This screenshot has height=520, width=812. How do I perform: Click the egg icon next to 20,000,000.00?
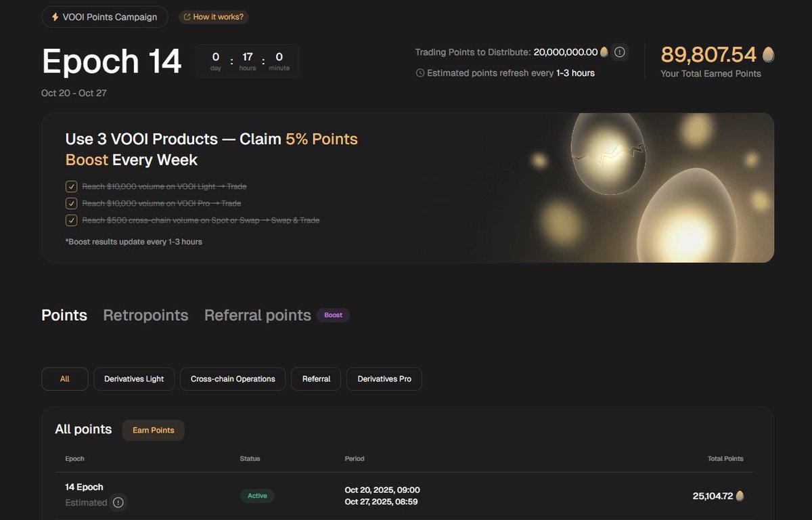[604, 52]
